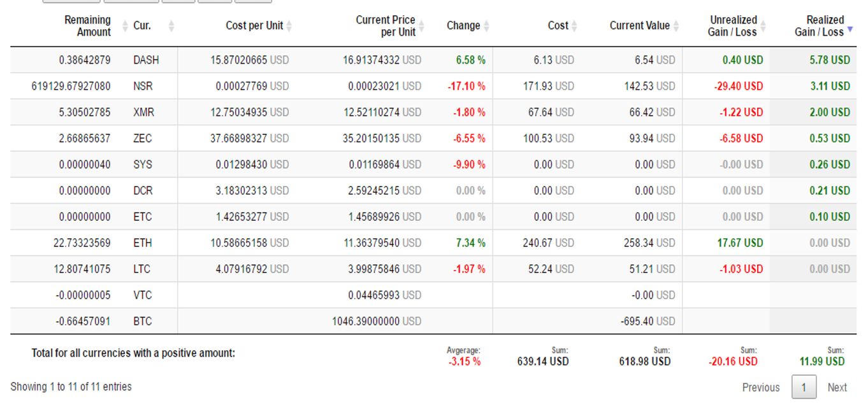Click the XMR currency row

[x=433, y=112]
